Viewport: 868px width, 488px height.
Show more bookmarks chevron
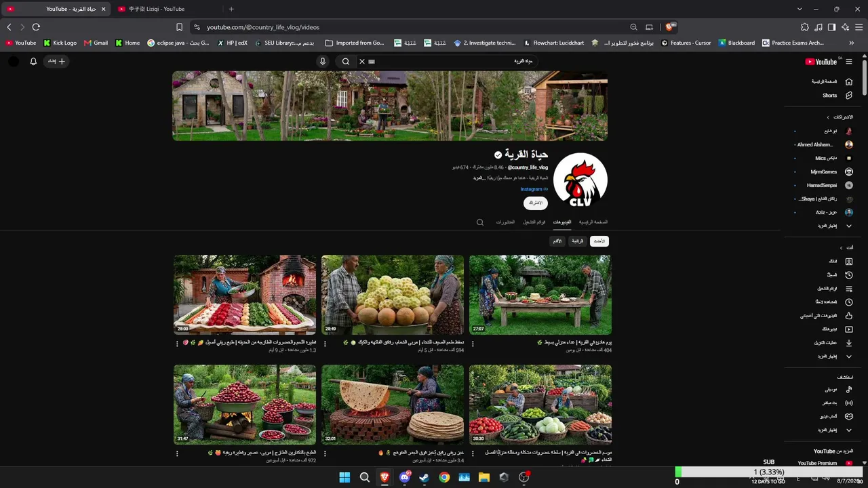(852, 43)
